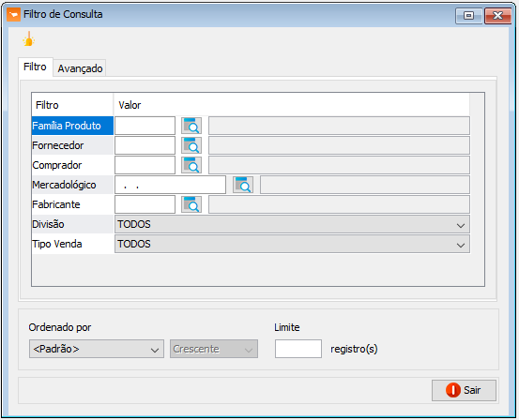Open the Fabricante lookup search icon

[191, 204]
